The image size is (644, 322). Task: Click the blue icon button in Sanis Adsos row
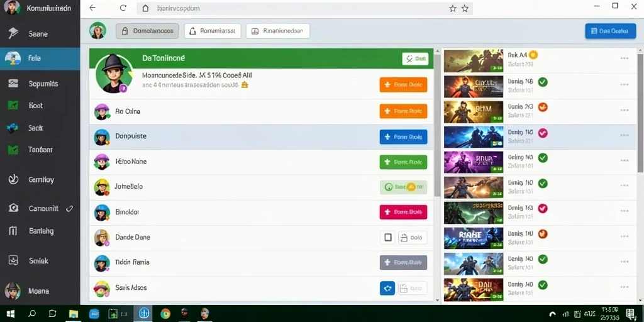tap(387, 288)
